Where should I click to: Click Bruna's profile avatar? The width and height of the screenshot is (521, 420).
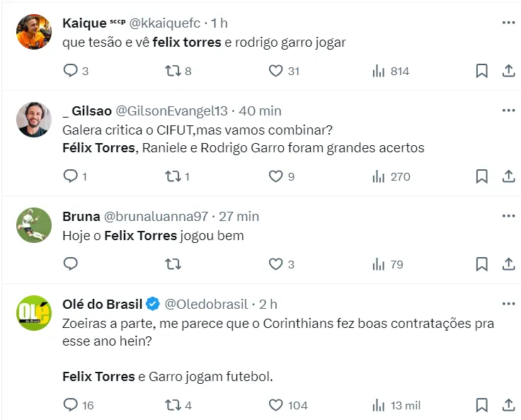coord(33,225)
